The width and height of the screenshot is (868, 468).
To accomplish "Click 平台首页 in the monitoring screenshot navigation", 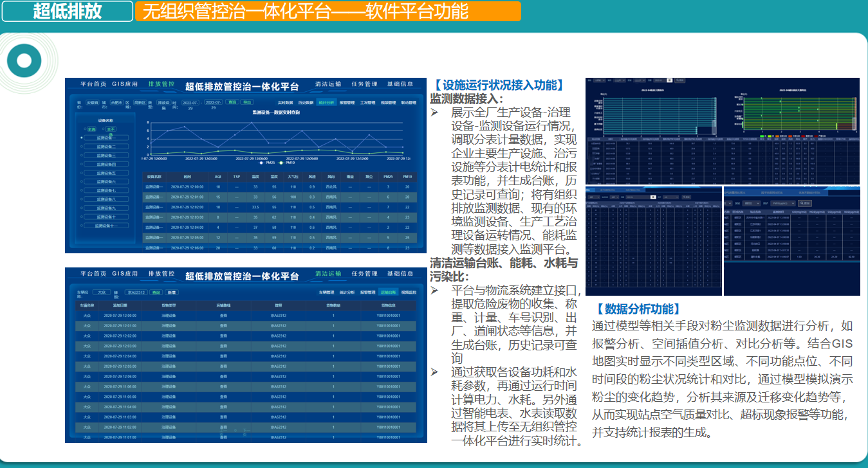I will [93, 84].
